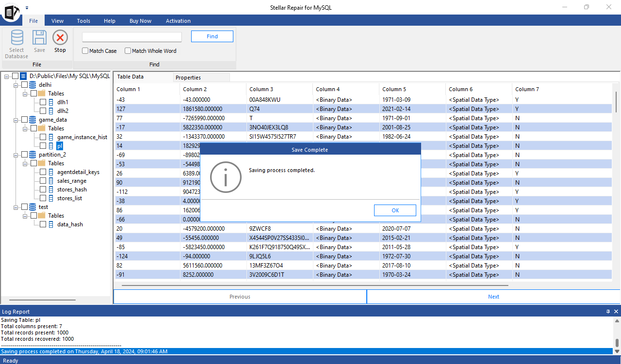
Task: Open the Activation tab
Action: tap(178, 21)
